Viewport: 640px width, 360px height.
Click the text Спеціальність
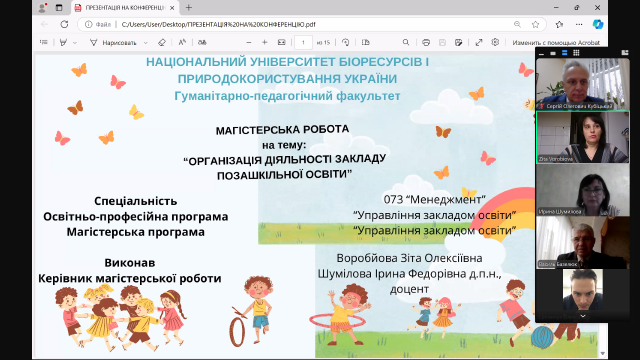[136, 201]
